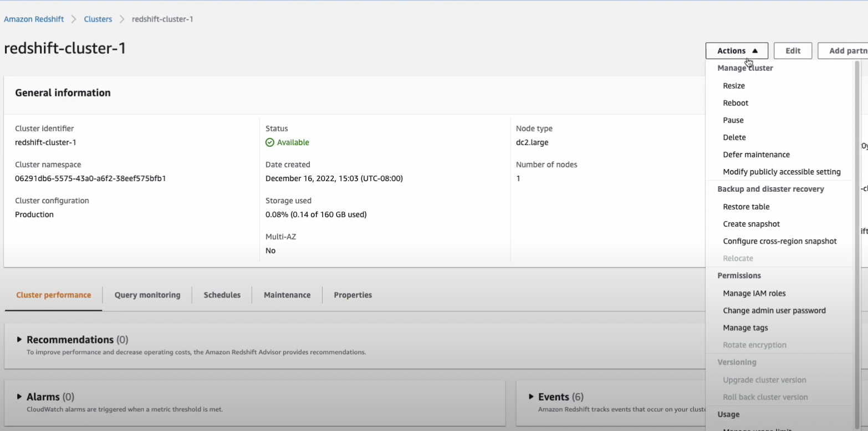Click the Edit button
Image resolution: width=868 pixels, height=431 pixels.
[793, 51]
